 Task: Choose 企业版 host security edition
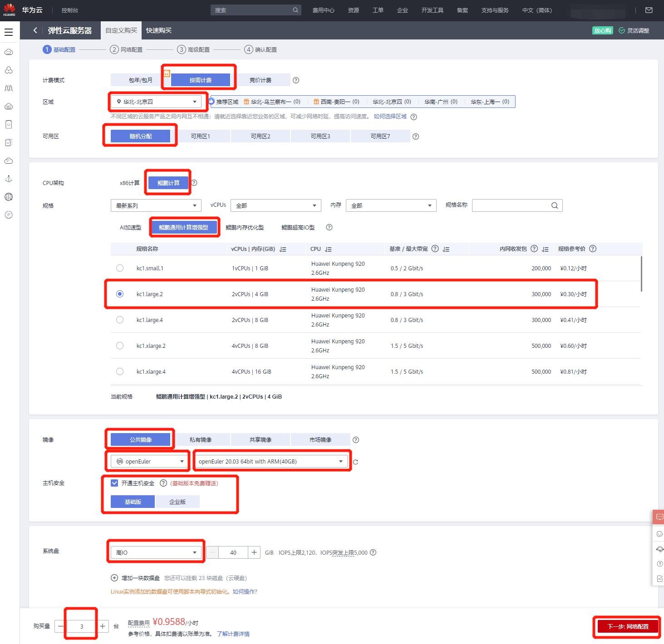coord(177,502)
